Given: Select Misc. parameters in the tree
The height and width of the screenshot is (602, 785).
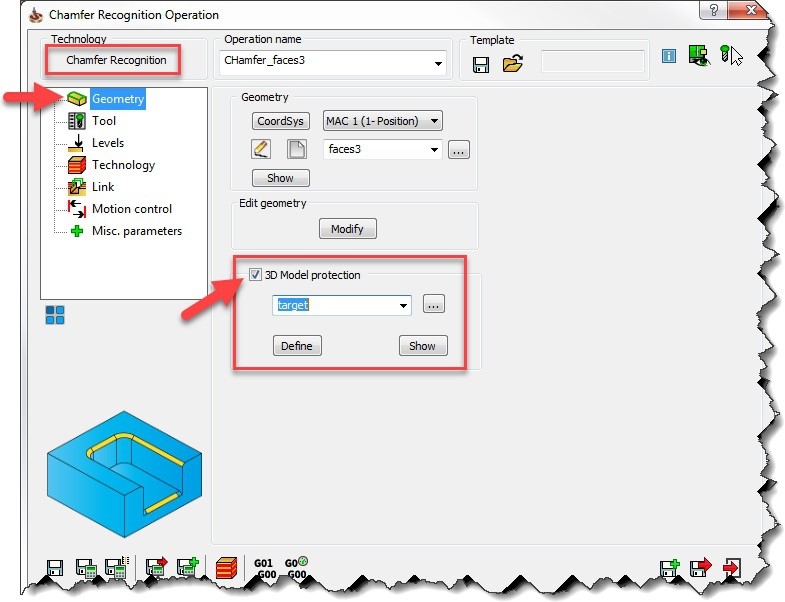Looking at the screenshot, I should tap(137, 231).
